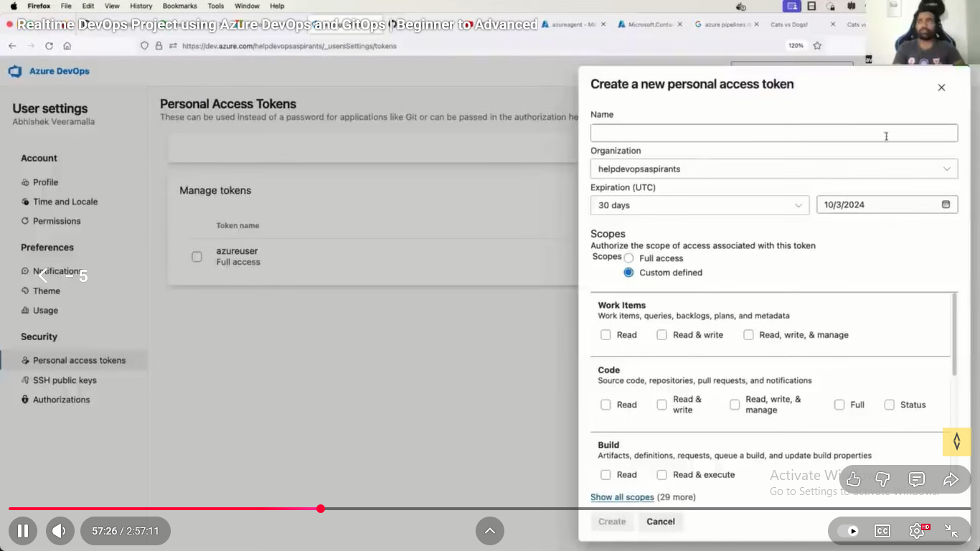Image resolution: width=980 pixels, height=551 pixels.
Task: Exit fullscreen using the collapse icon
Action: coord(951,531)
